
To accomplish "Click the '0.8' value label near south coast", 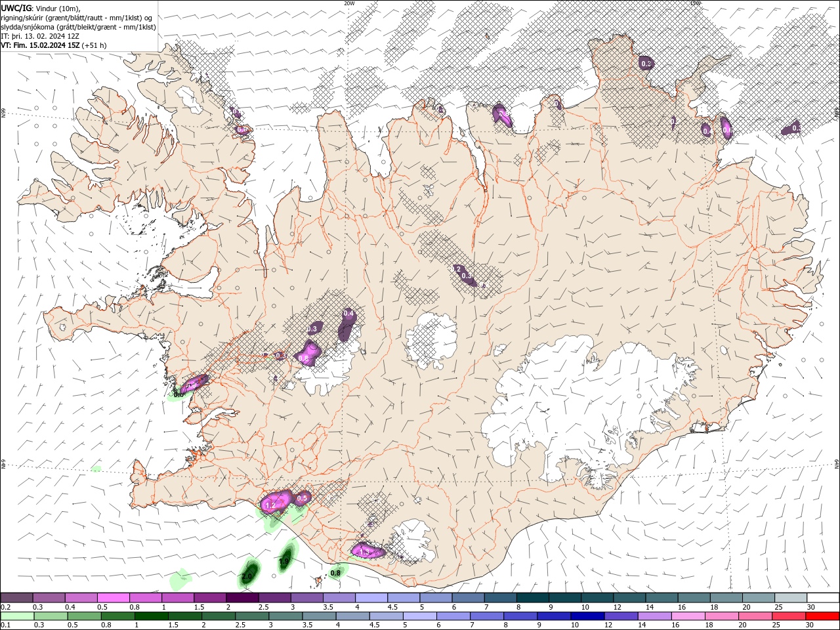I will tap(335, 573).
